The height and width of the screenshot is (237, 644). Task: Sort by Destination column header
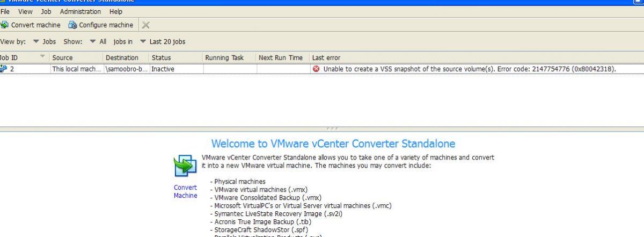click(x=126, y=58)
